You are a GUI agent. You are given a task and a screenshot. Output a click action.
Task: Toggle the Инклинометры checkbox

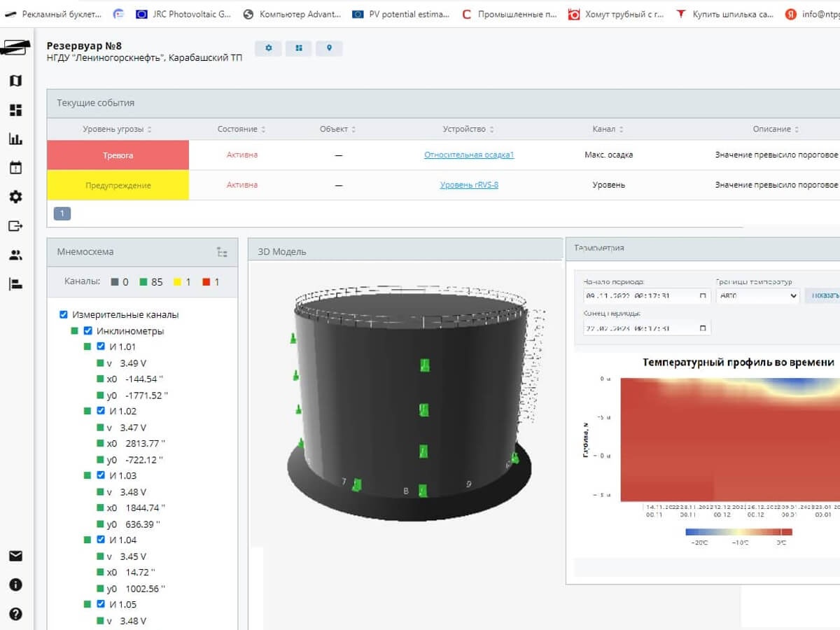pyautogui.click(x=88, y=331)
